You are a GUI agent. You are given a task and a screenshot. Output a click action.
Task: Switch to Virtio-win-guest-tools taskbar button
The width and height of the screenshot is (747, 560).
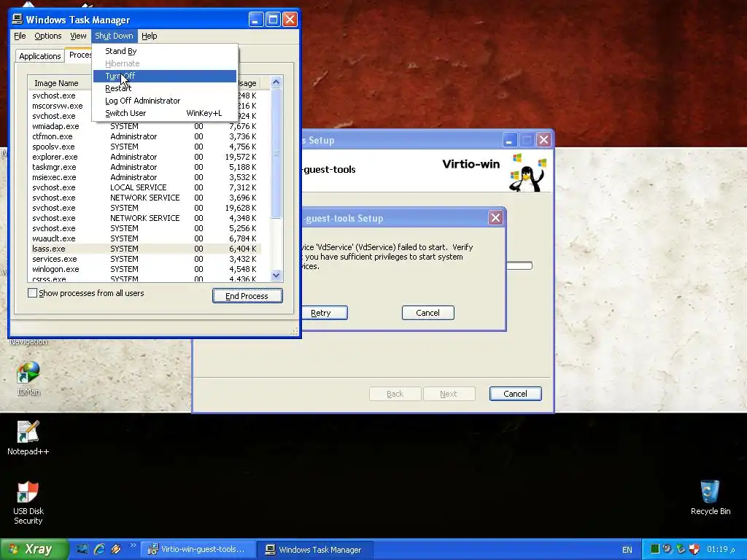pos(198,549)
